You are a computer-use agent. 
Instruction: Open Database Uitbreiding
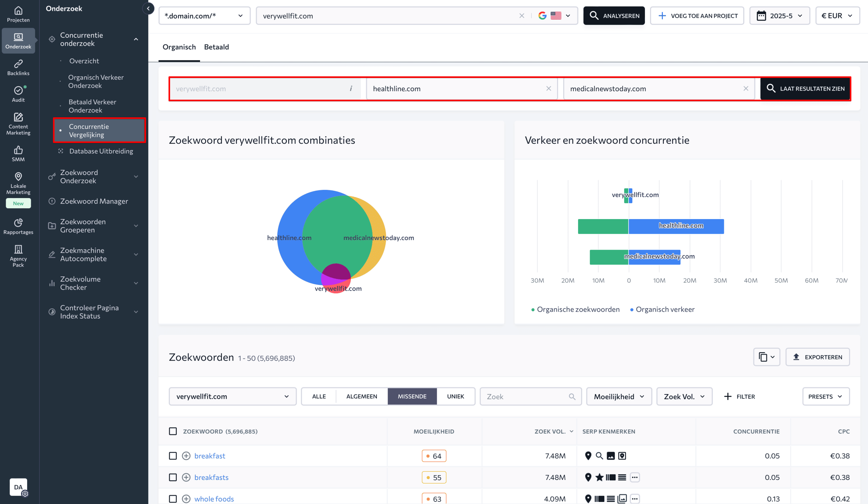click(x=101, y=151)
